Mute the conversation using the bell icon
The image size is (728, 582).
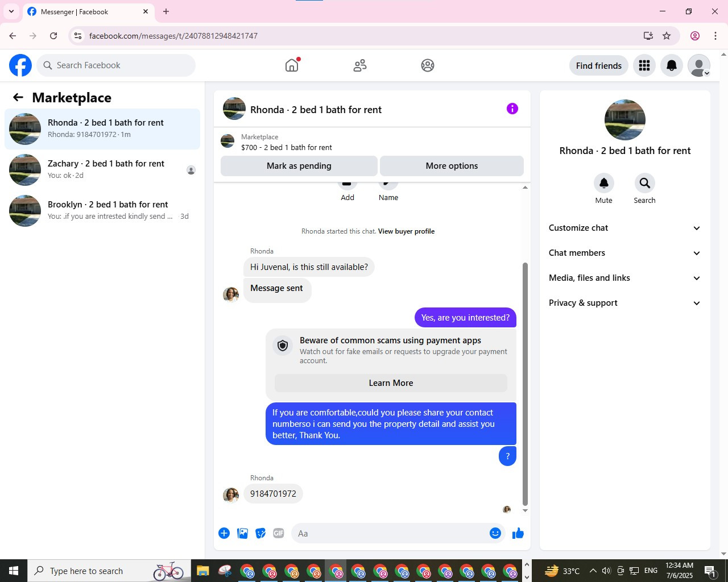click(x=604, y=183)
